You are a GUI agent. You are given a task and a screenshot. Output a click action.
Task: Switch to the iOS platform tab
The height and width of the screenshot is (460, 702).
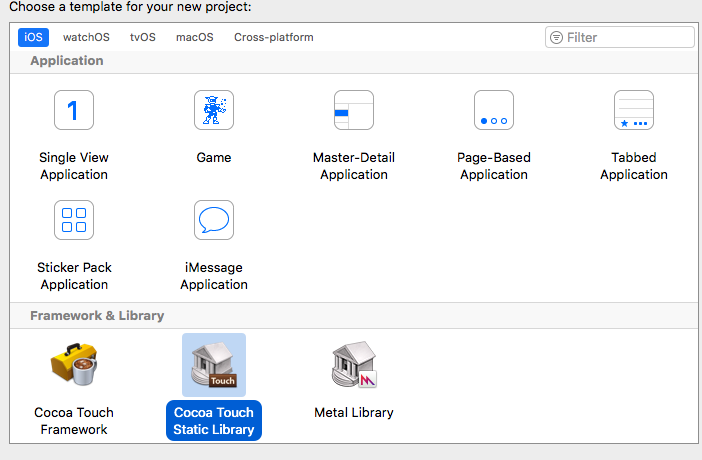coord(34,37)
